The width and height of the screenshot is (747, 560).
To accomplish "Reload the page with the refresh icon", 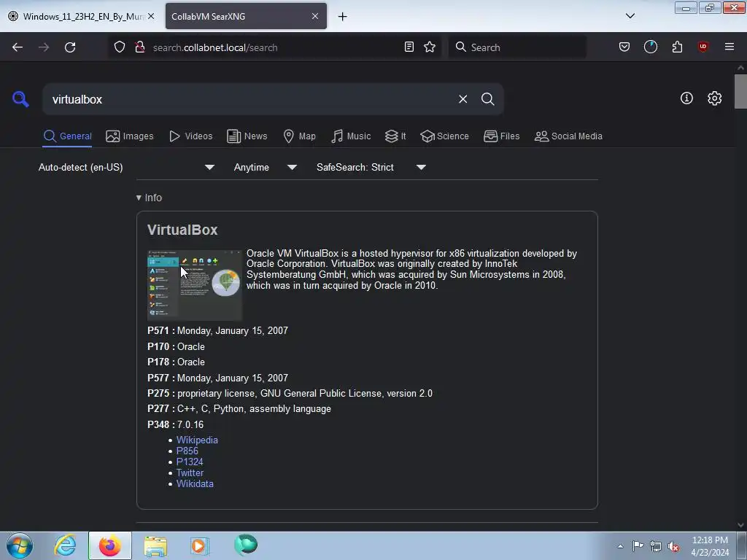I will (70, 47).
